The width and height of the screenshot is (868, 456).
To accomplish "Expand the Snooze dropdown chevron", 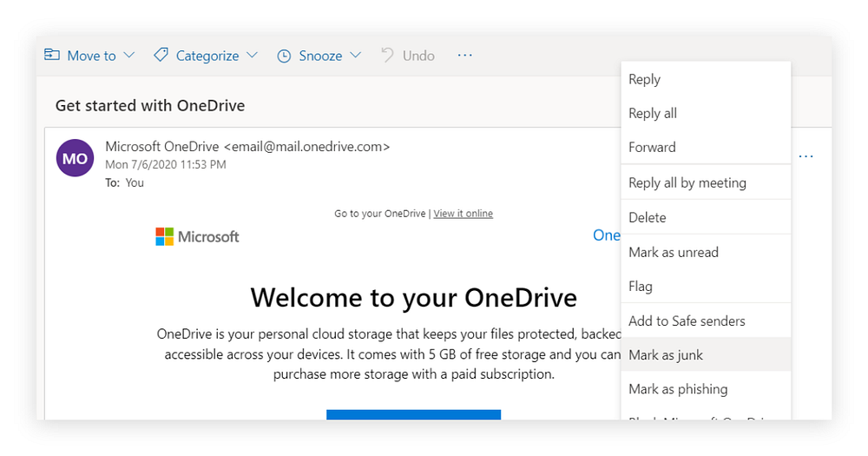I will point(356,56).
